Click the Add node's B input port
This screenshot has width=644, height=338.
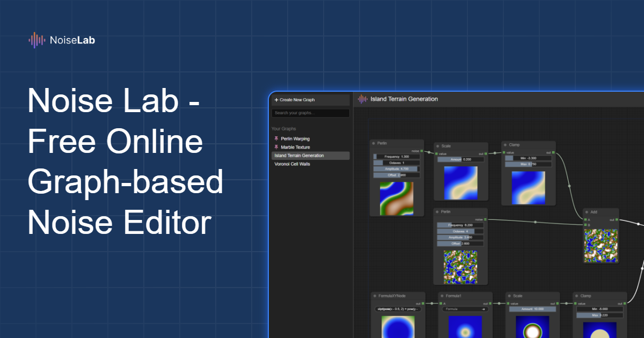586,225
